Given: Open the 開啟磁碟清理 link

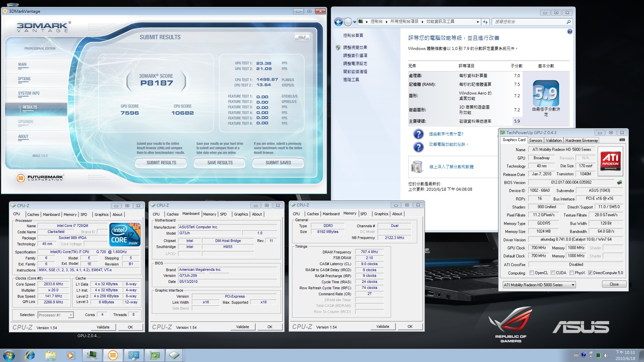Looking at the screenshot, I should click(x=355, y=72).
